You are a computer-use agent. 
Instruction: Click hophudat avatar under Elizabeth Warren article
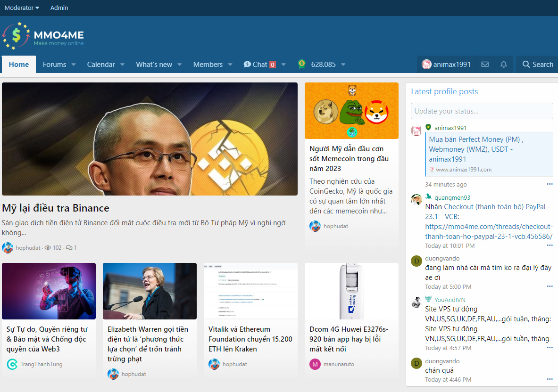[113, 374]
